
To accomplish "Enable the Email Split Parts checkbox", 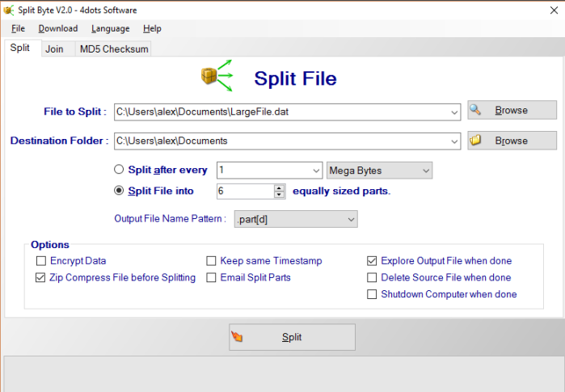I will click(x=211, y=277).
